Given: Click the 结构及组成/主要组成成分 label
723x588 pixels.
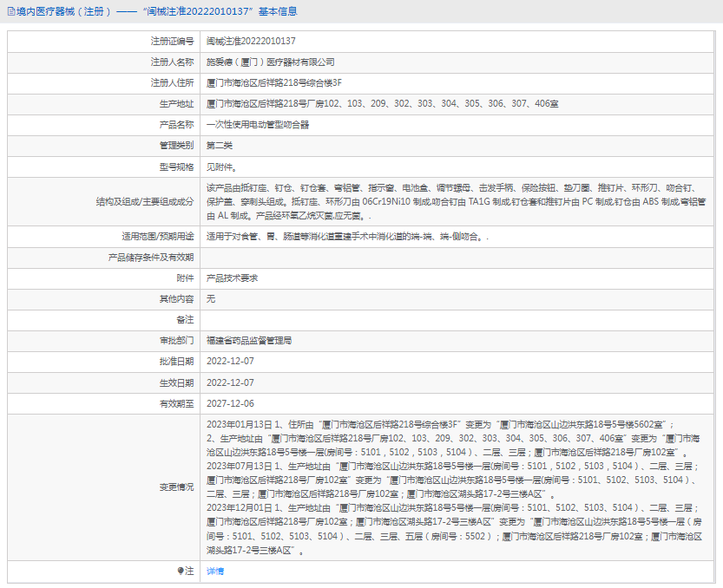Looking at the screenshot, I should pos(145,202).
